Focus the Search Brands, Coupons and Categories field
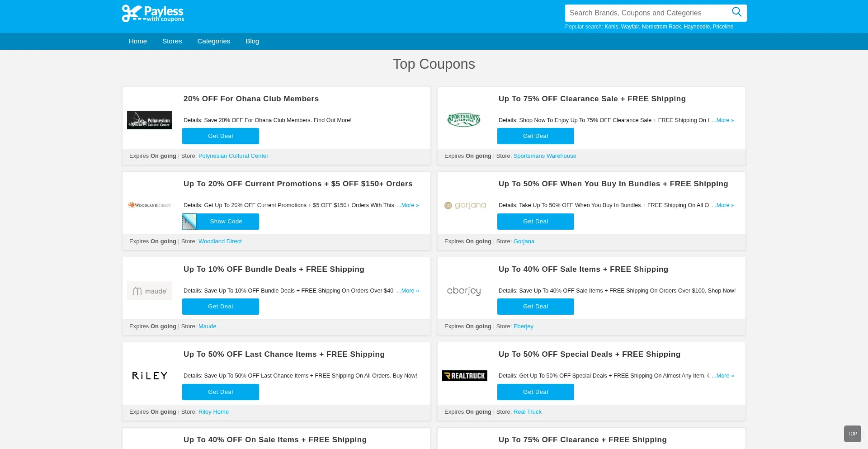Image resolution: width=868 pixels, height=449 pixels. 647,13
